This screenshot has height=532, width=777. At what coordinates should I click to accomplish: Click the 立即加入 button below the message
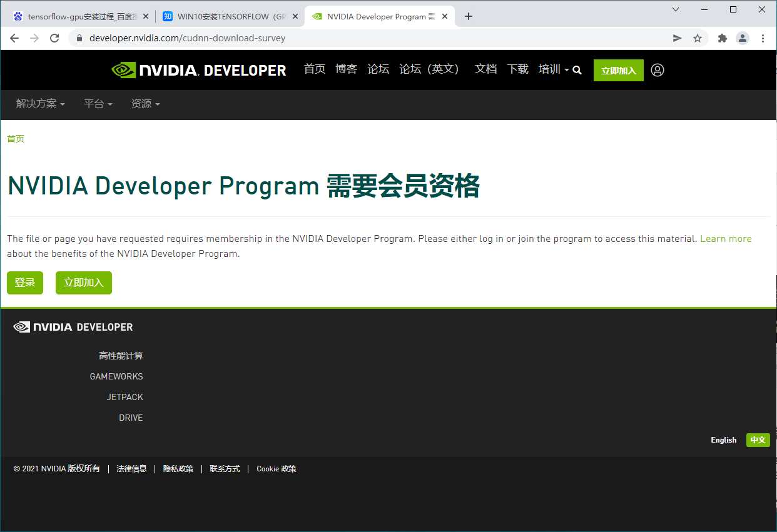84,283
